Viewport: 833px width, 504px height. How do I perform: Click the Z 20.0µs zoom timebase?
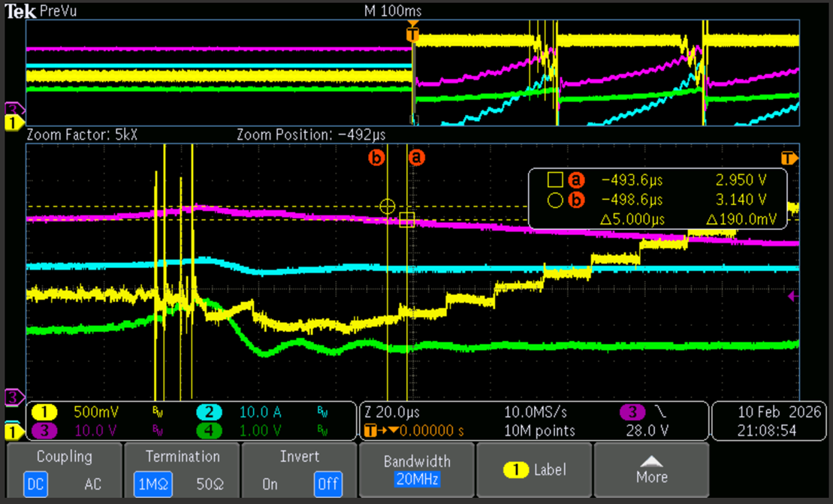point(392,412)
